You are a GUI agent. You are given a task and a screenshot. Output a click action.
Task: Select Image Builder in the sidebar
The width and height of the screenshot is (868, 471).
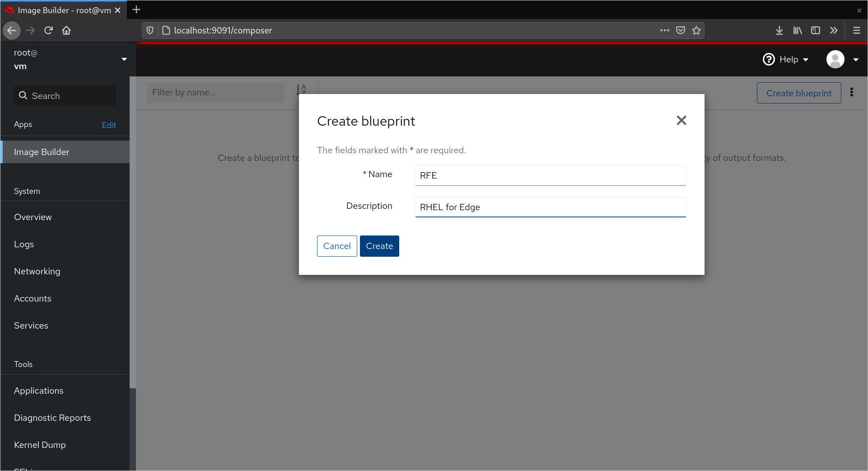point(65,152)
